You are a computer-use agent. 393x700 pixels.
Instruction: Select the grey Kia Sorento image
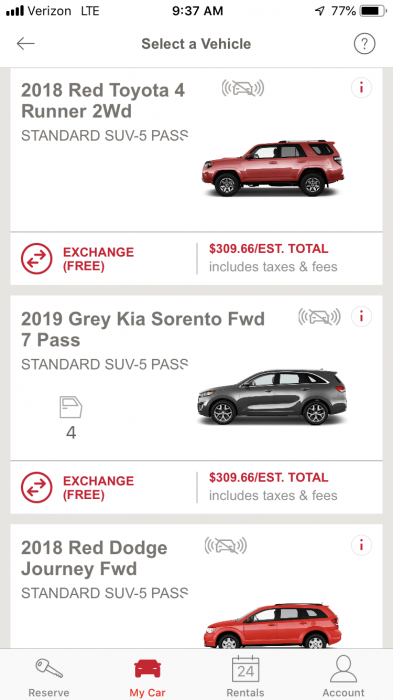pyautogui.click(x=272, y=397)
